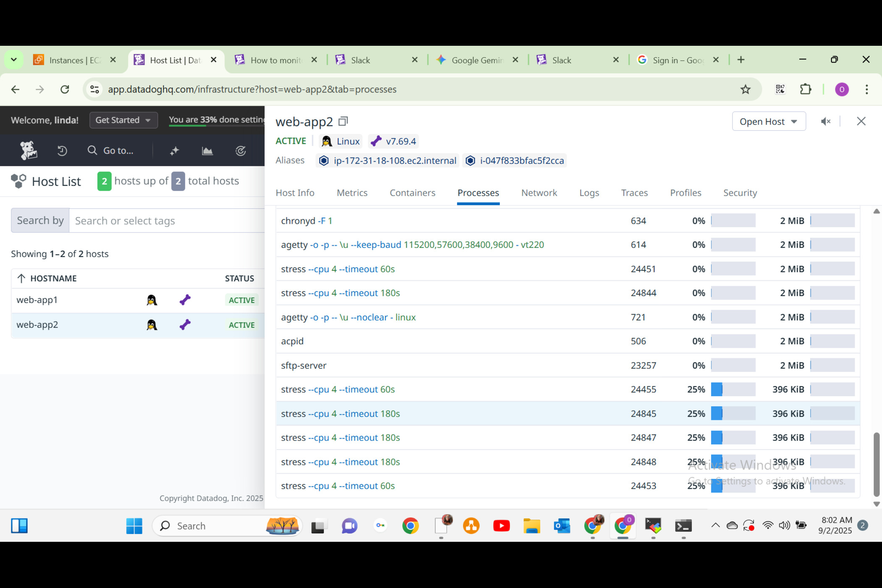882x588 pixels.
Task: Click the address bar URL
Action: 252,89
